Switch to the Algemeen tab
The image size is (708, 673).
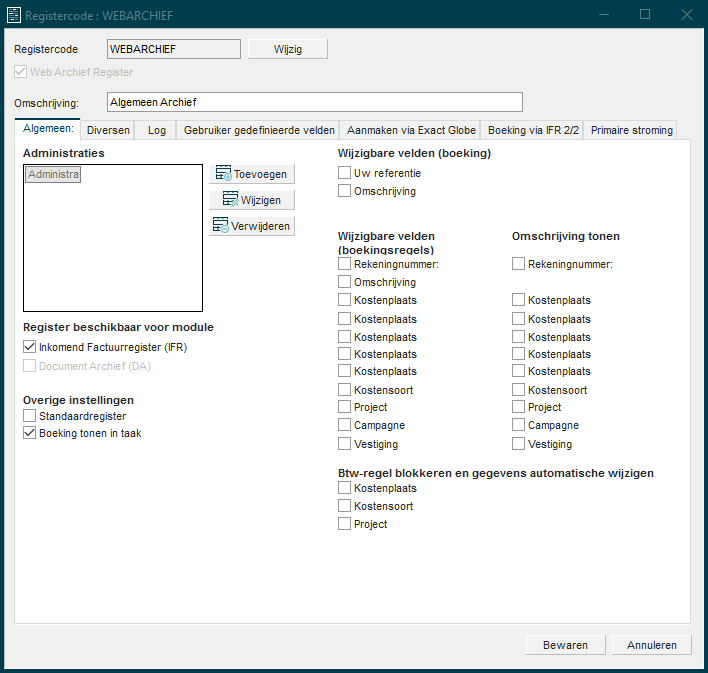(48, 129)
